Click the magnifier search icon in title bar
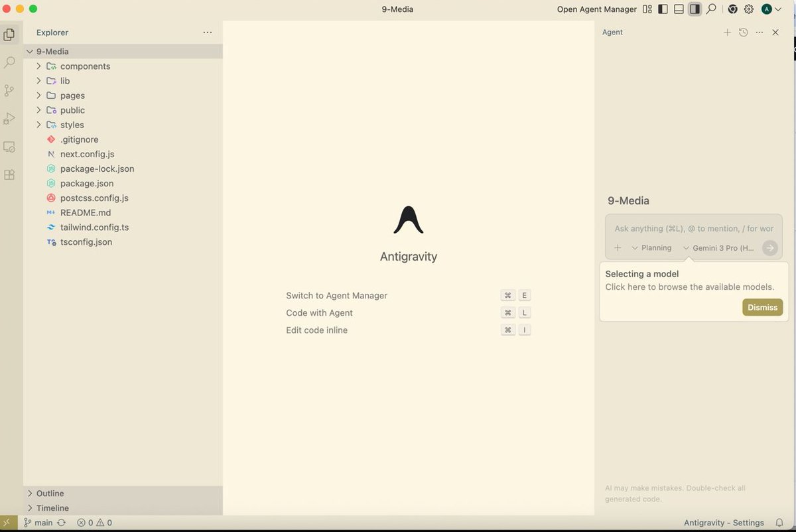 tap(711, 9)
